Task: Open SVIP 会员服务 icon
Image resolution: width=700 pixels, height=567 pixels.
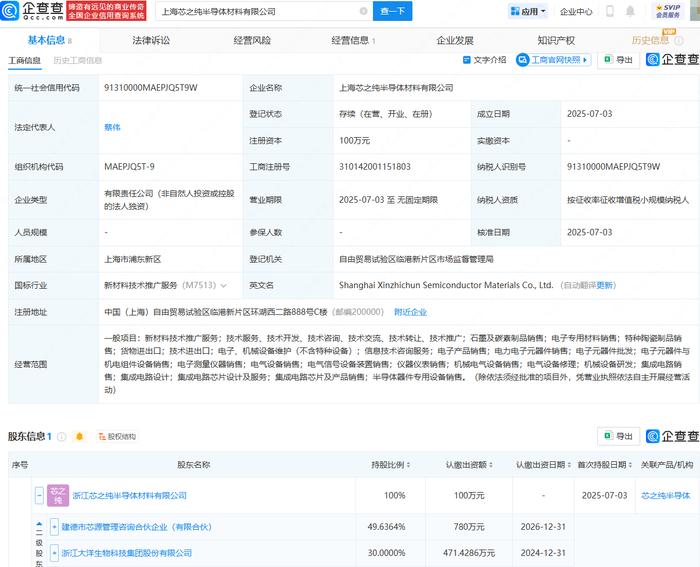Action: coord(668,11)
